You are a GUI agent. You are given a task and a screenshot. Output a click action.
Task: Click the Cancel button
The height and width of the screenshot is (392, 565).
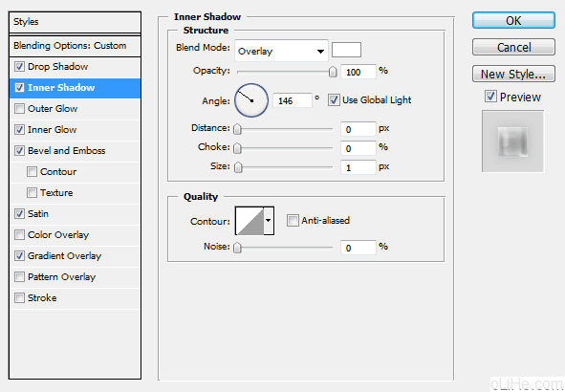pyautogui.click(x=513, y=47)
